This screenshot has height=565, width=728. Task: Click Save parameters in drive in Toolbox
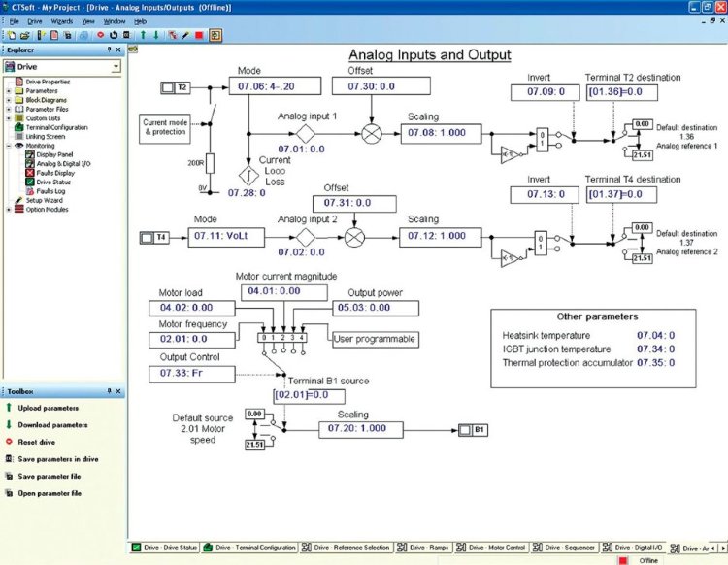coord(57,458)
